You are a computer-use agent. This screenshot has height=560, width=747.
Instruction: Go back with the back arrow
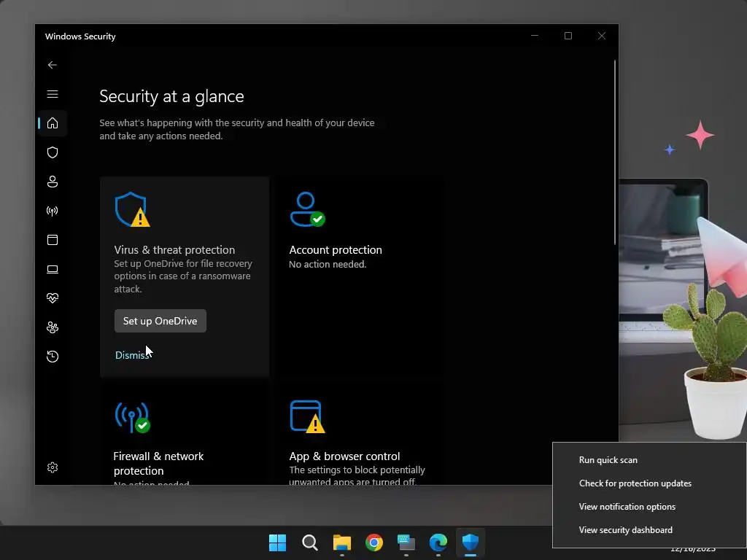(53, 65)
